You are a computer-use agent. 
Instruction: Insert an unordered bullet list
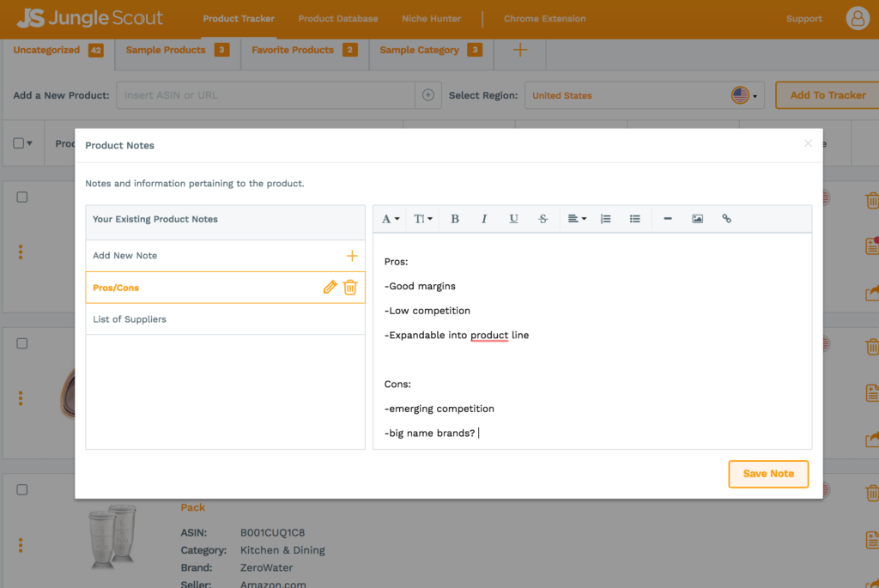coord(634,219)
